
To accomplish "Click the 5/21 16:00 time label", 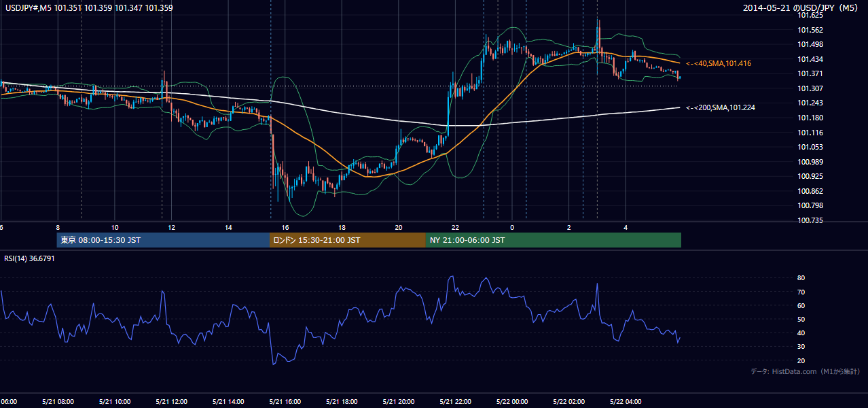I will pyautogui.click(x=285, y=402).
